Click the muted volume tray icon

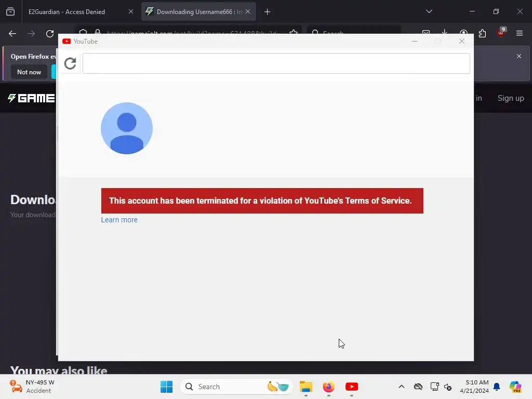click(x=448, y=387)
